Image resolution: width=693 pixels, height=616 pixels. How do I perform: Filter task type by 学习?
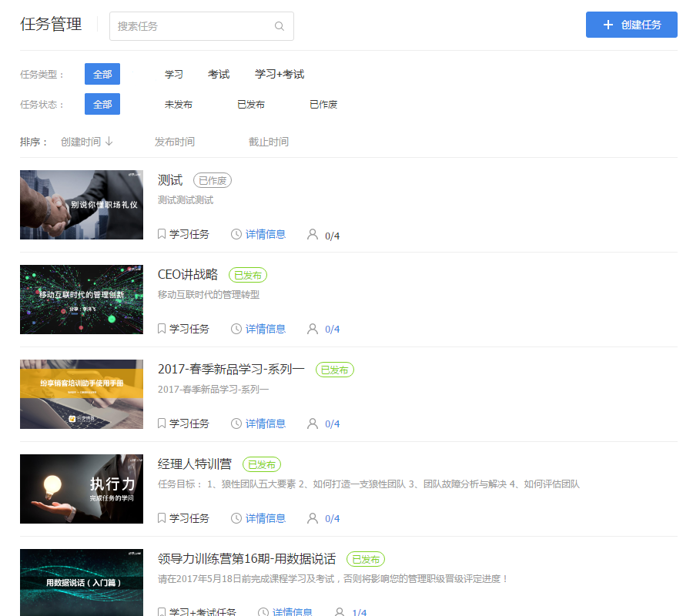click(174, 74)
